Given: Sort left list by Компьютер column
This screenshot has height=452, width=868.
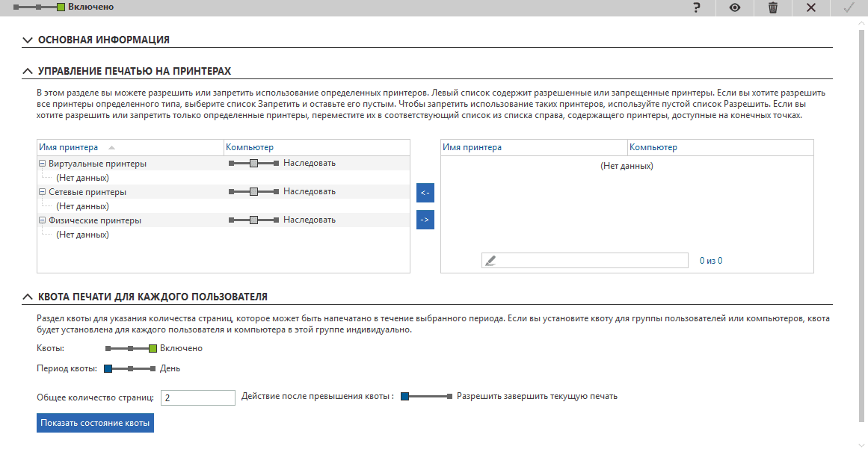Looking at the screenshot, I should pos(317,147).
